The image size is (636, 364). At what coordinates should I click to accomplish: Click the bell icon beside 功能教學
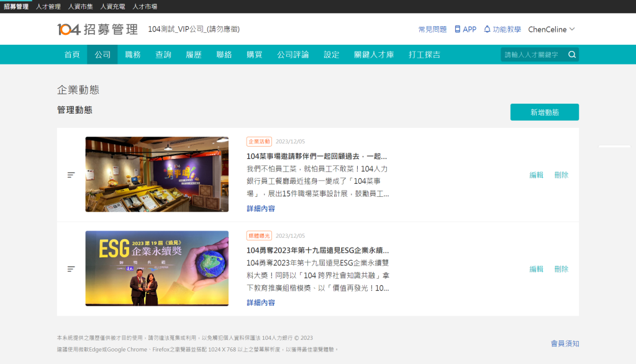[x=487, y=29]
